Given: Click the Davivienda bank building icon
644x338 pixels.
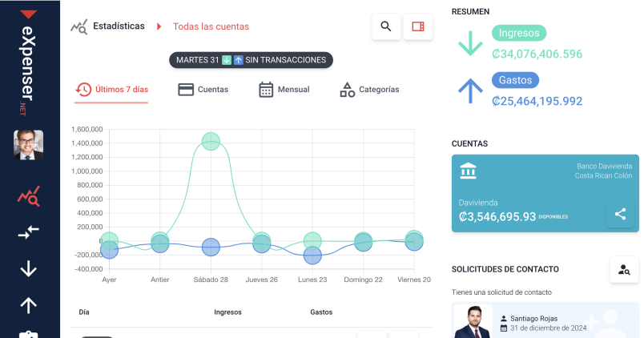Looking at the screenshot, I should pos(468,171).
